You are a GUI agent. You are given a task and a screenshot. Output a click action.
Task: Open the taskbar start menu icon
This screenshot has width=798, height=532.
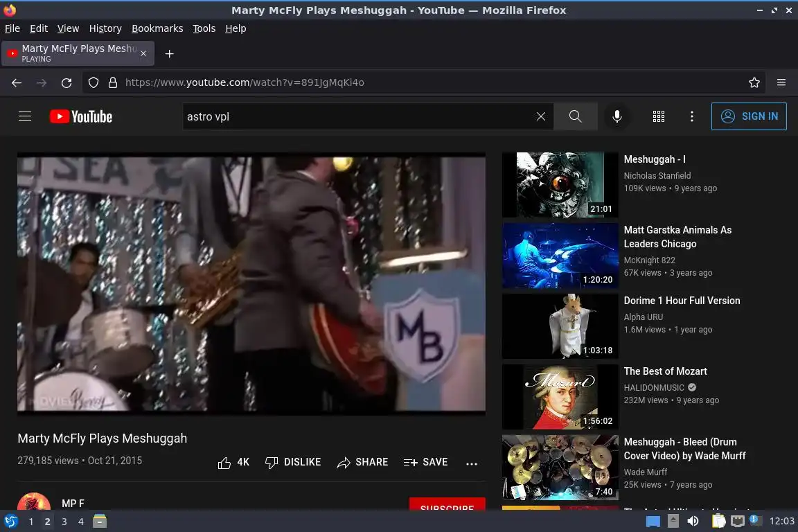point(10,522)
